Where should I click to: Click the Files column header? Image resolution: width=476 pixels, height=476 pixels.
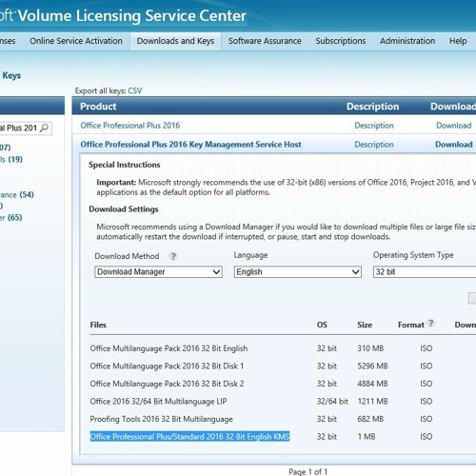98,325
